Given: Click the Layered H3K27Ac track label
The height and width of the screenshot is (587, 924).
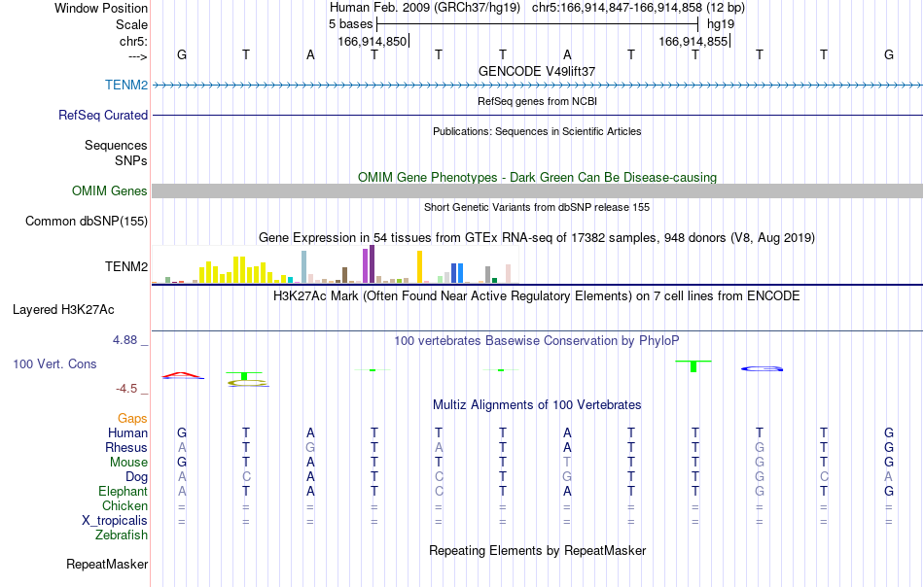Looking at the screenshot, I should 63,310.
